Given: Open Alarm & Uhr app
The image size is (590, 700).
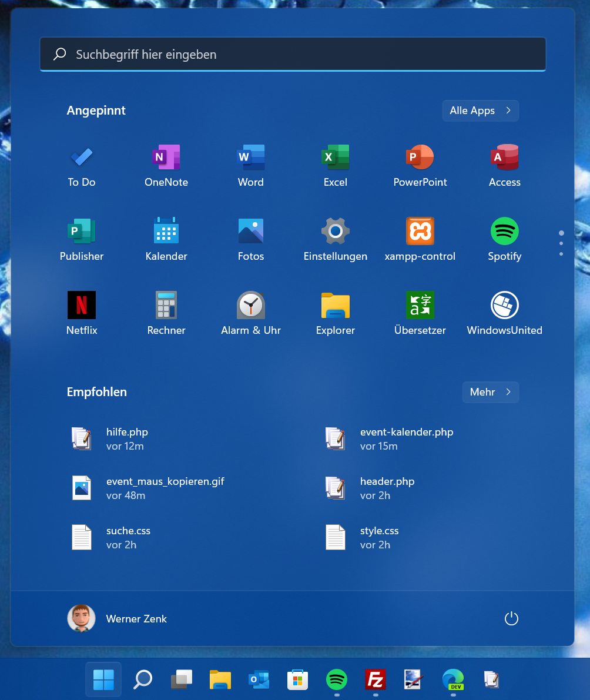Looking at the screenshot, I should click(x=251, y=313).
